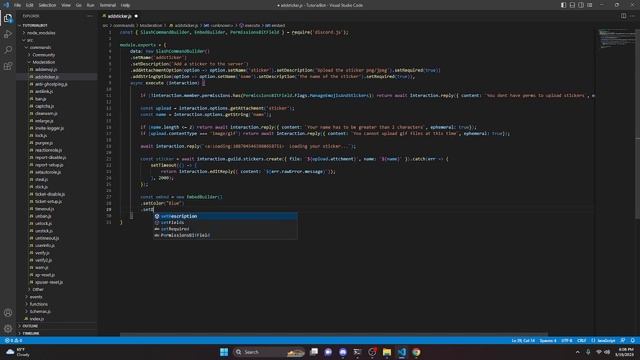Show notifications bell in status bar

(x=633, y=340)
